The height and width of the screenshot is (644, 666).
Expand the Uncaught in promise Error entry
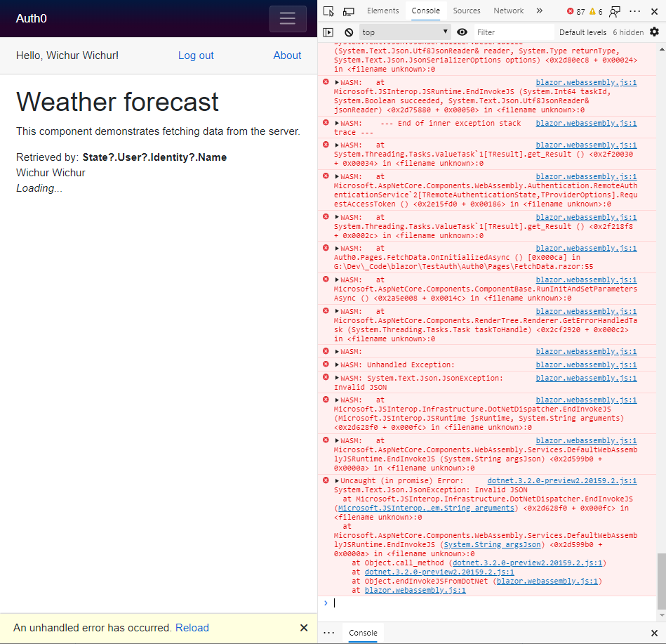click(337, 481)
